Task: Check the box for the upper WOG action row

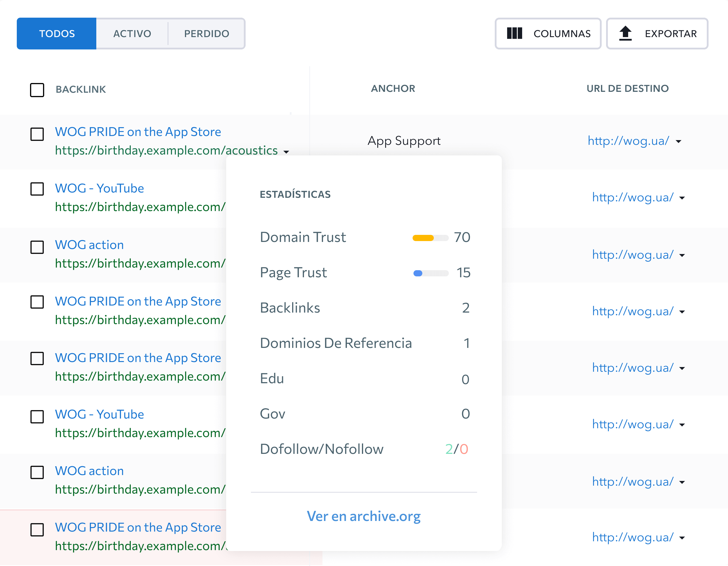Action: click(x=37, y=247)
